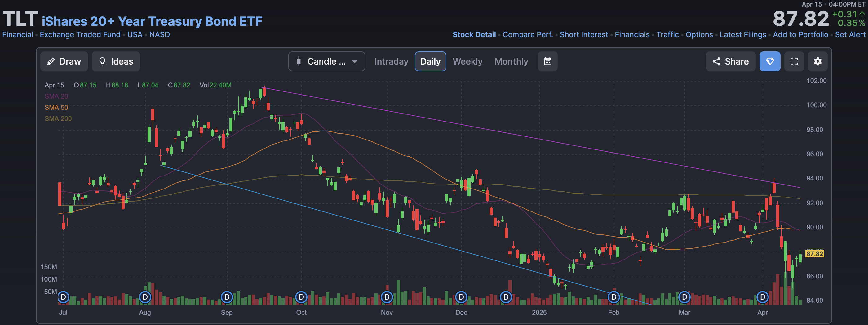Click the Apr 15 date readout in chart
Viewport: 868px width, 325px height.
pos(54,85)
